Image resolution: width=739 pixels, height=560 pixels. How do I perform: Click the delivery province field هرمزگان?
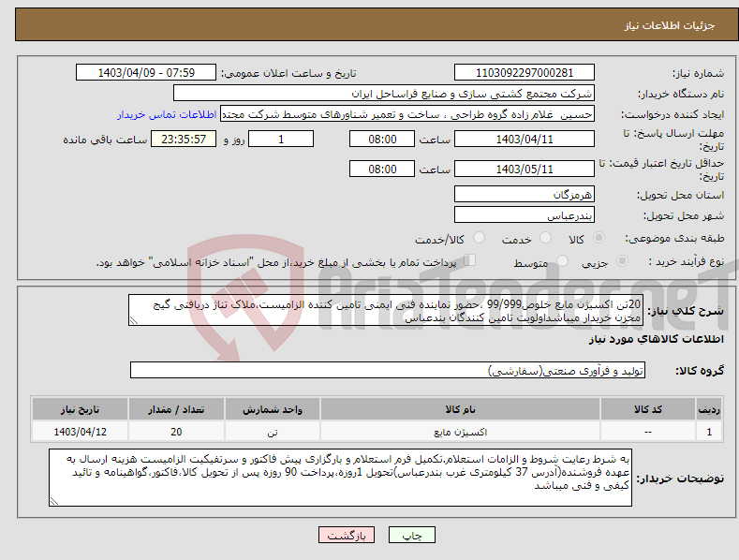[525, 194]
